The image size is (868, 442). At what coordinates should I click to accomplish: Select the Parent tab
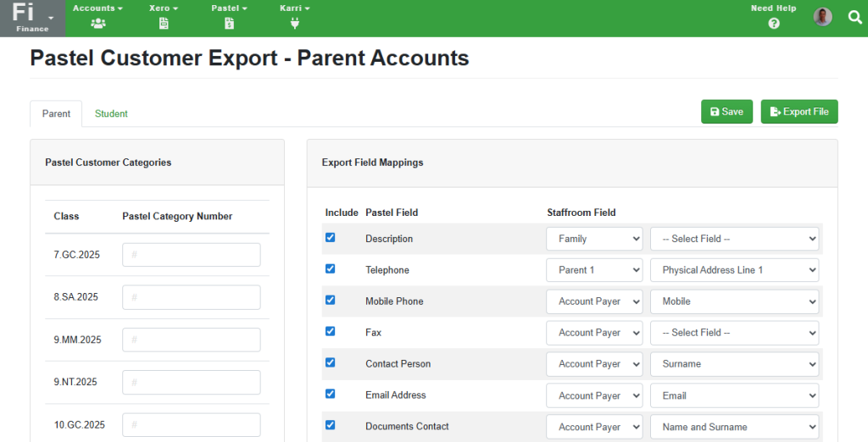56,113
